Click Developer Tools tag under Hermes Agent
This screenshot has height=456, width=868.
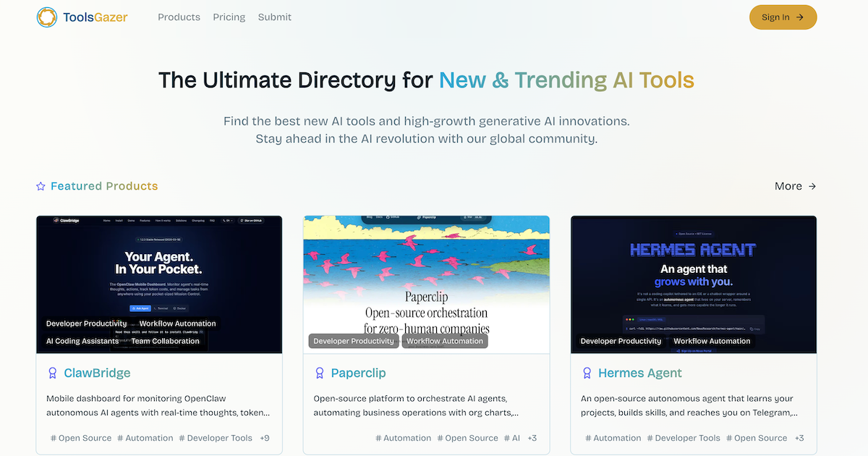tap(684, 438)
